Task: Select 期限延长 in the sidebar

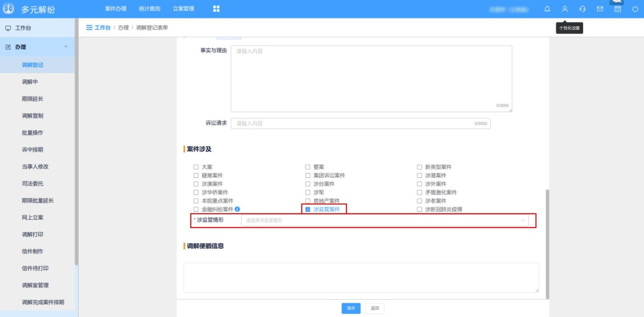Action: (32, 99)
